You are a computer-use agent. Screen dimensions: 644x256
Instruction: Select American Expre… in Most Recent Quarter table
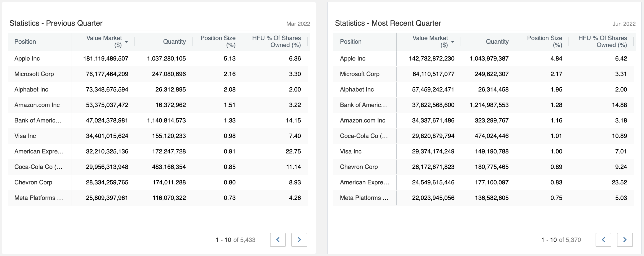pos(365,182)
